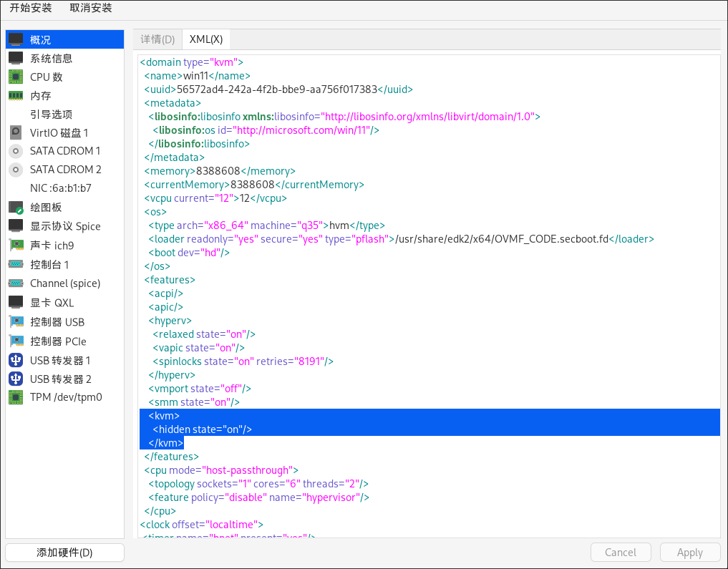The height and width of the screenshot is (569, 728).
Task: Place cursor on the hidden state XML line
Action: coord(203,429)
